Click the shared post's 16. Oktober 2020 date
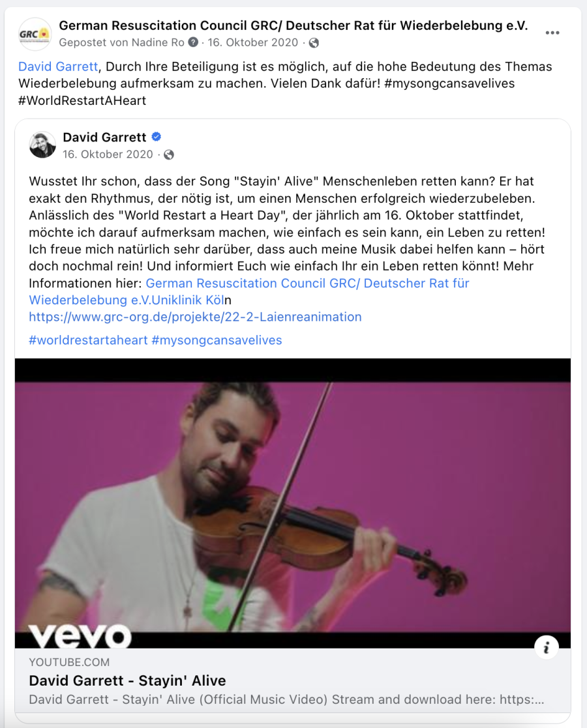Screen dimensions: 587x728 pyautogui.click(x=108, y=154)
